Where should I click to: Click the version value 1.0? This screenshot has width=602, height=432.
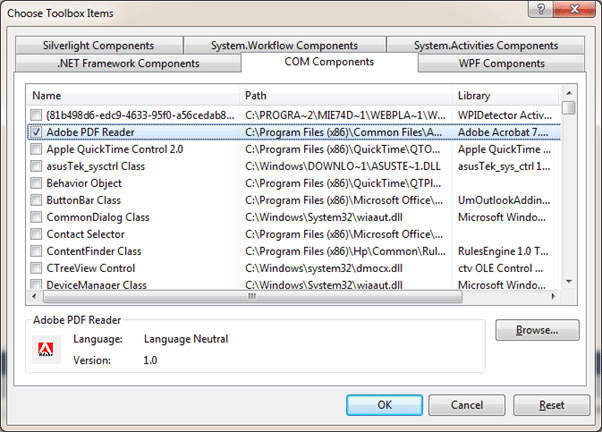pos(150,360)
